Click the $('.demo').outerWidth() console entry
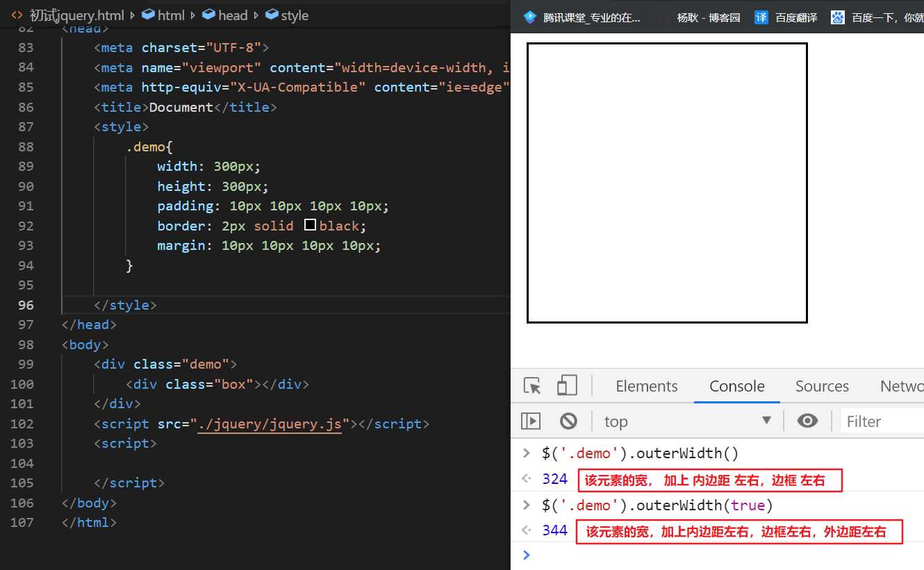The width and height of the screenshot is (924, 570). click(x=641, y=453)
